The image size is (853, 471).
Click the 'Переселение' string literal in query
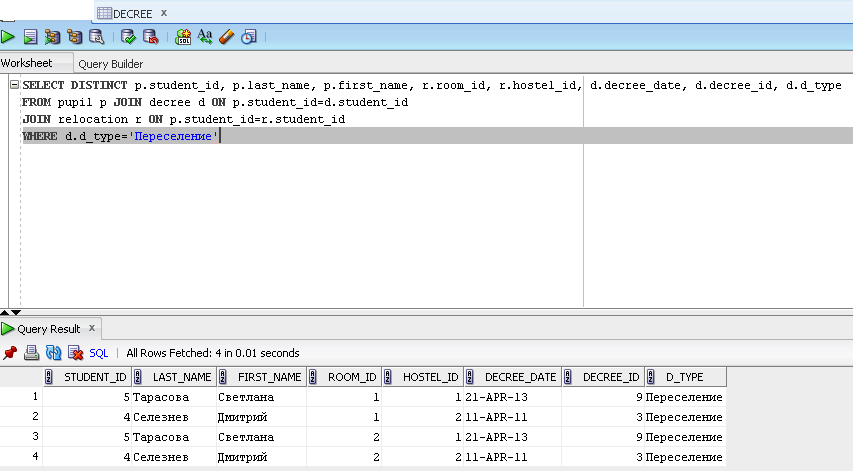coord(172,136)
